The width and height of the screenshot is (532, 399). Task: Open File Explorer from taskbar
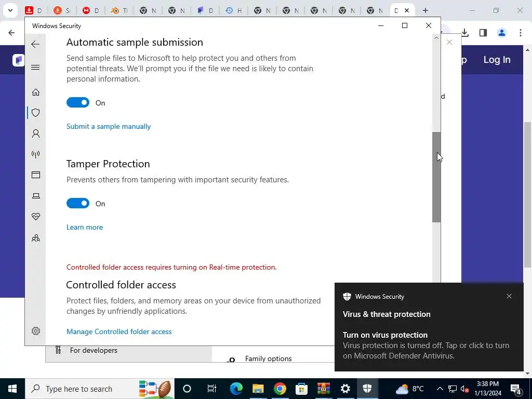pyautogui.click(x=258, y=389)
